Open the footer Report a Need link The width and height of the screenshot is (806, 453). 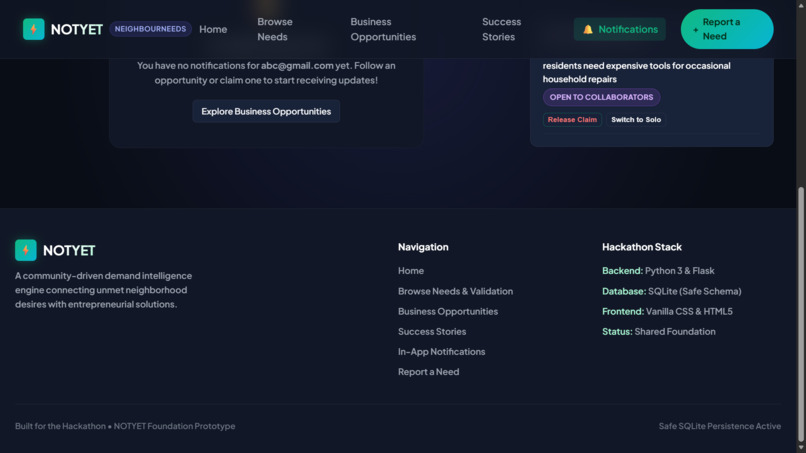click(x=428, y=372)
